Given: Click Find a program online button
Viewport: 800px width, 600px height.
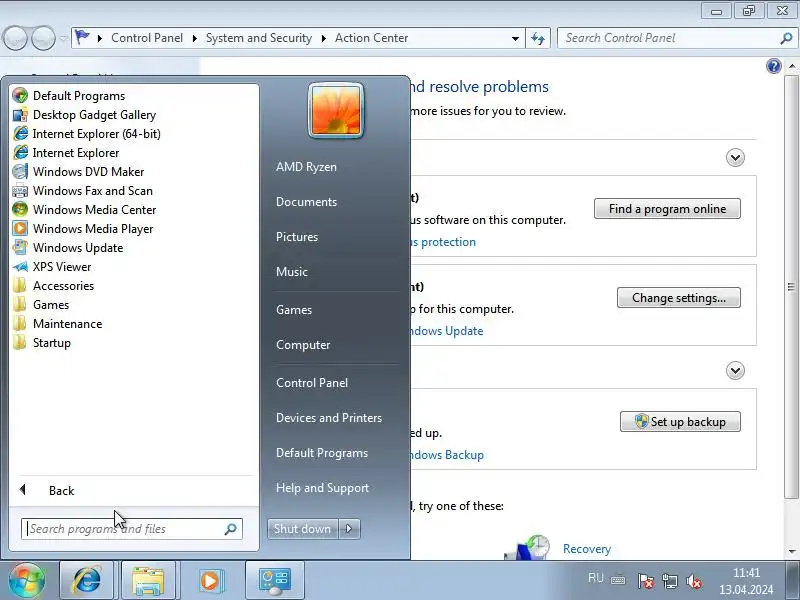Looking at the screenshot, I should point(667,209).
